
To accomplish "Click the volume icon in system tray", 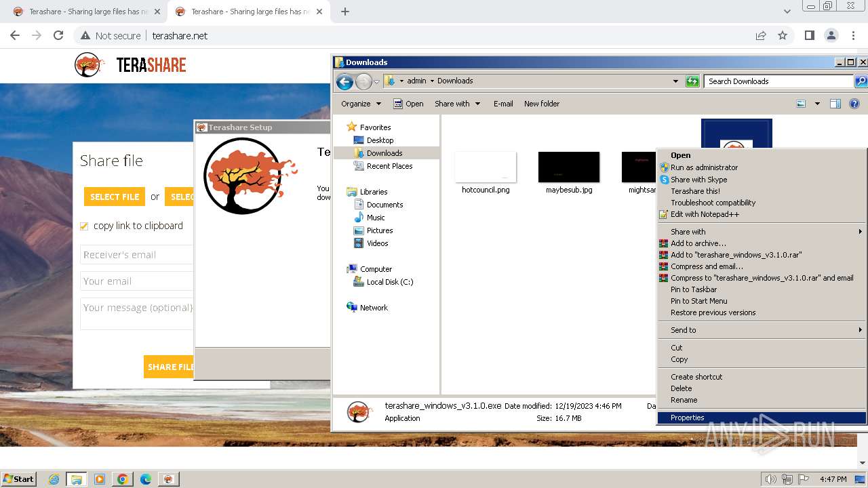I will click(770, 479).
